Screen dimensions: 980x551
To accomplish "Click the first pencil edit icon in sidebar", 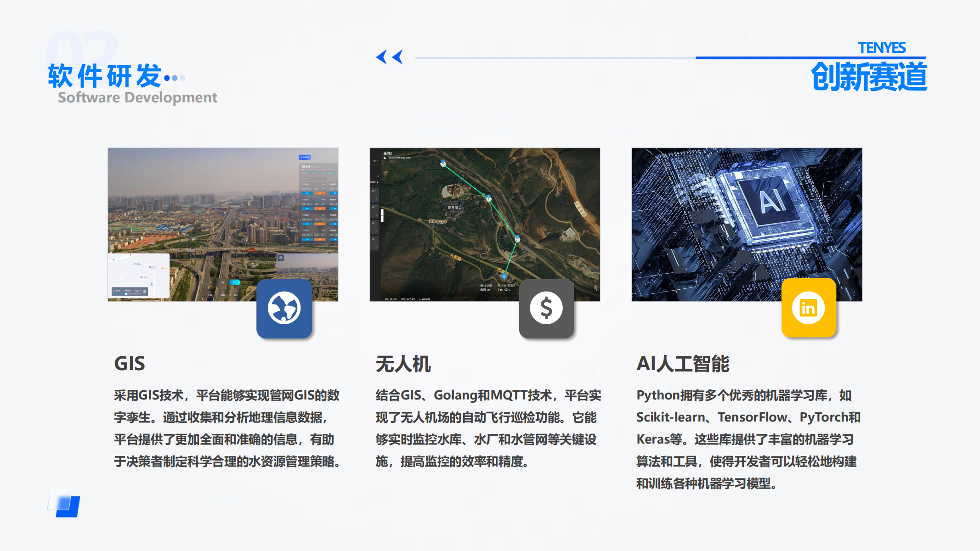I will (373, 191).
